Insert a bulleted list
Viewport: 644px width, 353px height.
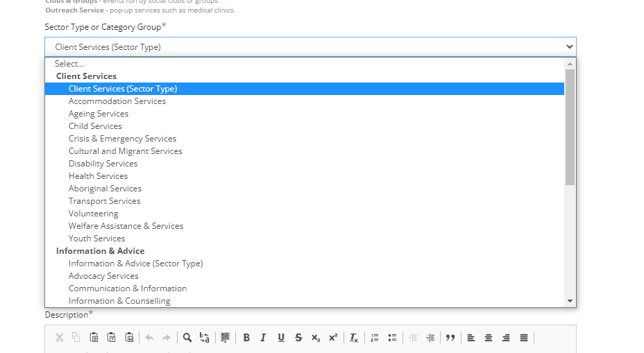click(x=392, y=338)
